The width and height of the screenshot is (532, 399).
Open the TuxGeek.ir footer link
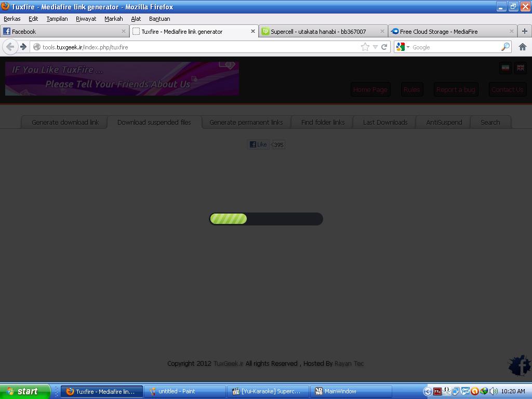click(x=229, y=363)
